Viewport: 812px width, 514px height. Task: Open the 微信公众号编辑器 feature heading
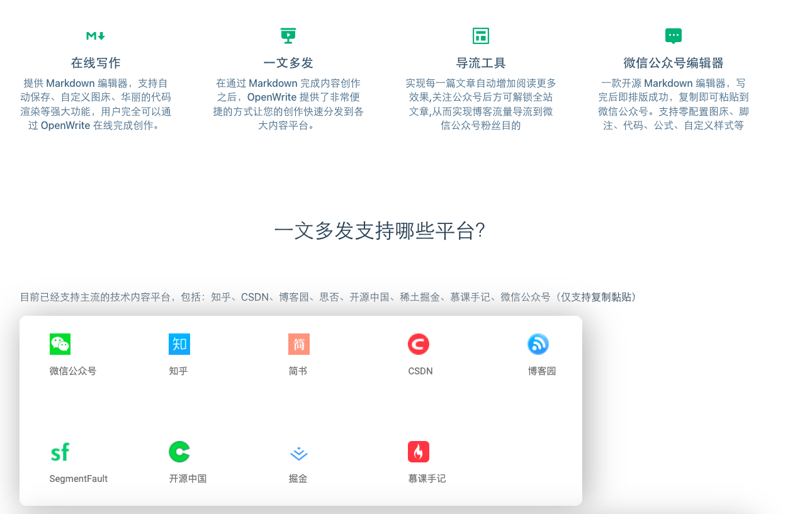click(x=674, y=63)
